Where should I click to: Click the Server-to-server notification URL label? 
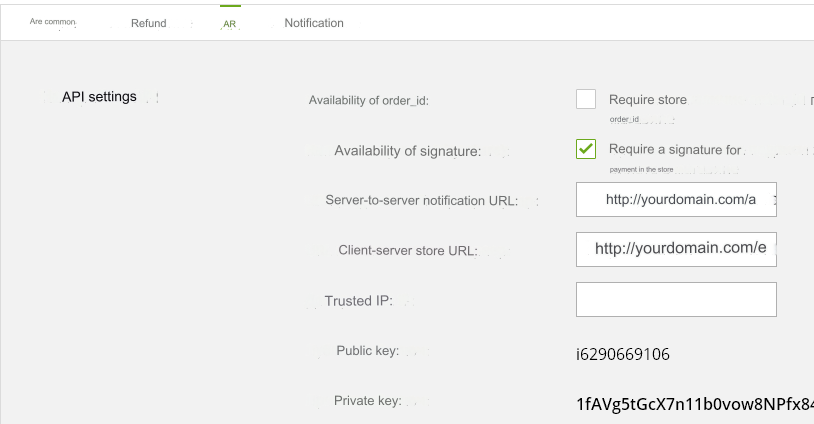[421, 201]
